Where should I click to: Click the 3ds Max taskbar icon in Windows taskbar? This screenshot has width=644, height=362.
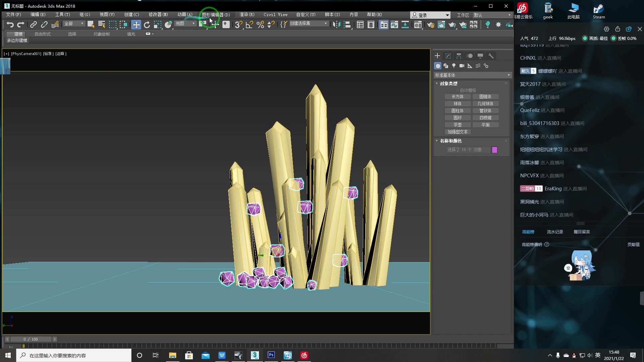click(x=255, y=355)
